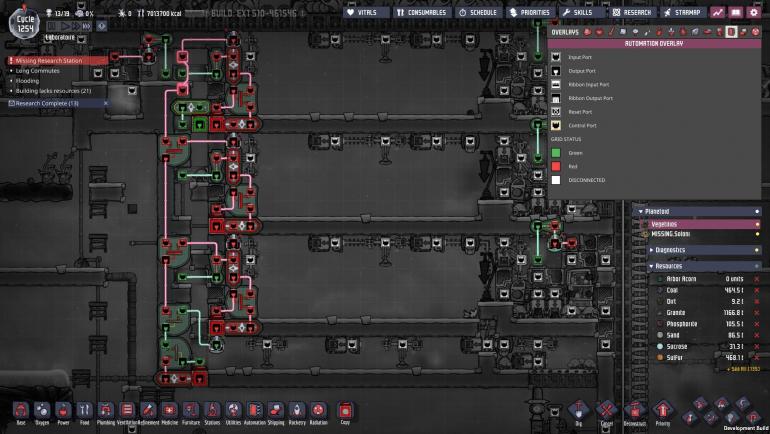Open the Vitals tab
This screenshot has width=770, height=434.
[366, 13]
